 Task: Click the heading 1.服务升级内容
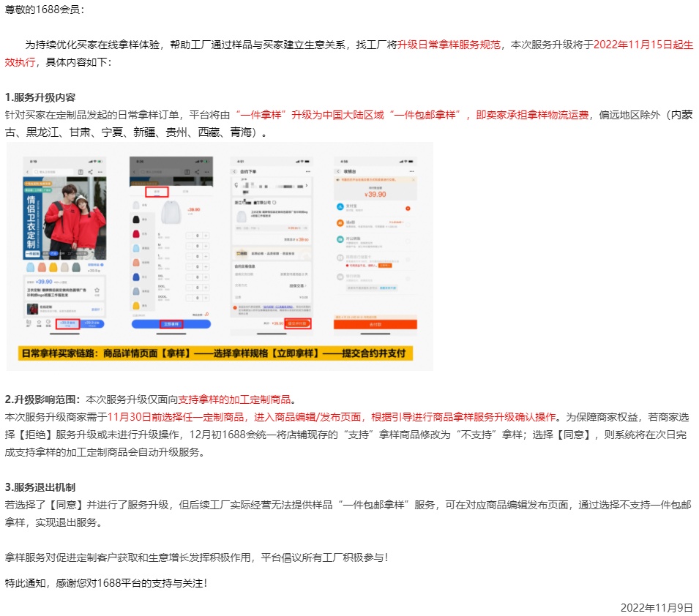(x=40, y=97)
